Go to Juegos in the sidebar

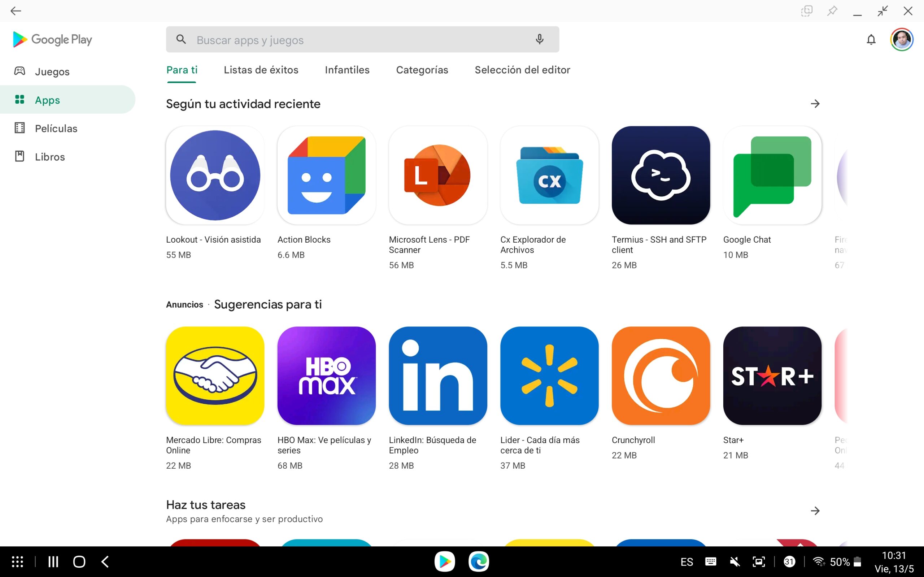52,72
